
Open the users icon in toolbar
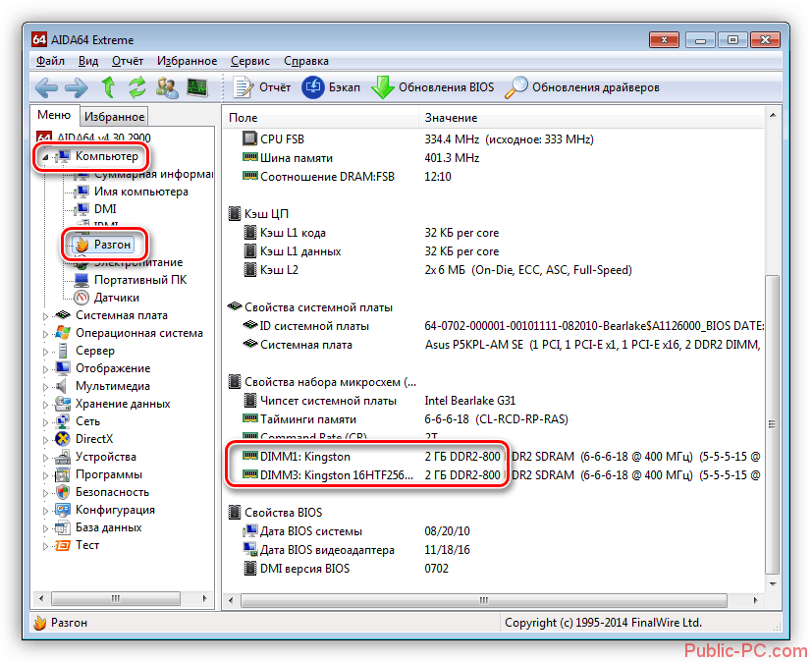167,87
